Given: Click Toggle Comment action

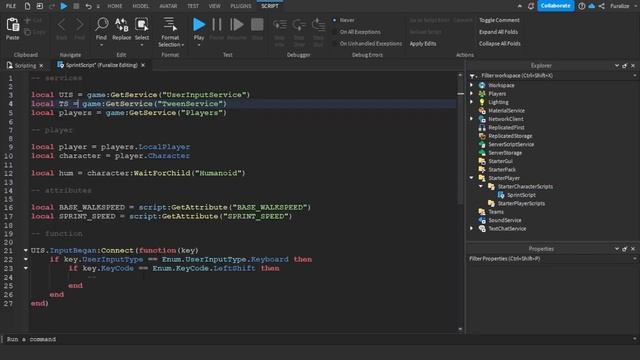Looking at the screenshot, I should [x=499, y=20].
